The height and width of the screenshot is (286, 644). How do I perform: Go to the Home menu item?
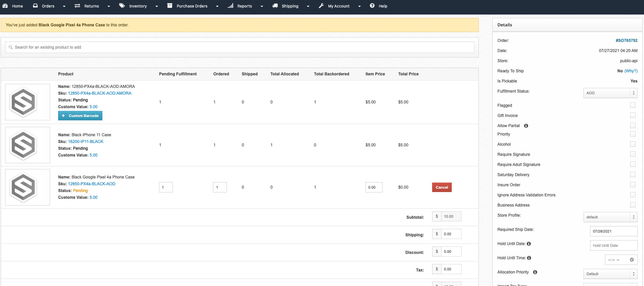click(18, 6)
